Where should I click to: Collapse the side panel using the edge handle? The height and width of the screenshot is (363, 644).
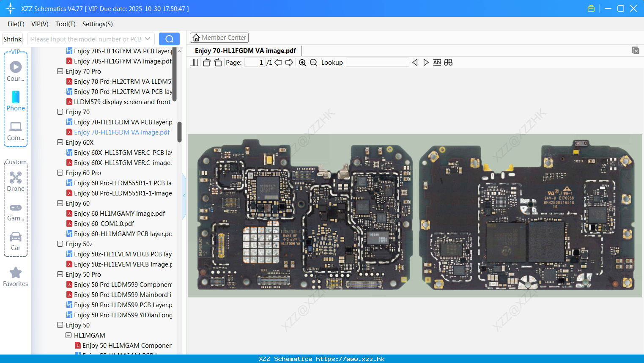pos(184,195)
